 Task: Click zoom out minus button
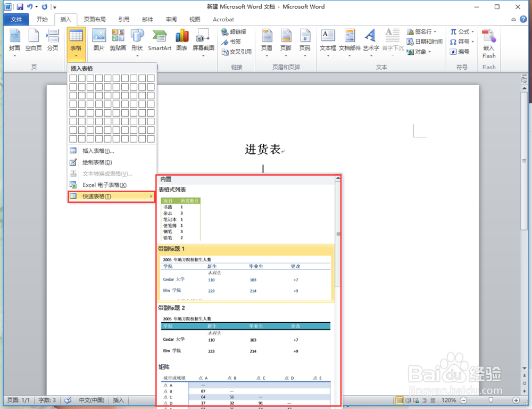pyautogui.click(x=463, y=400)
